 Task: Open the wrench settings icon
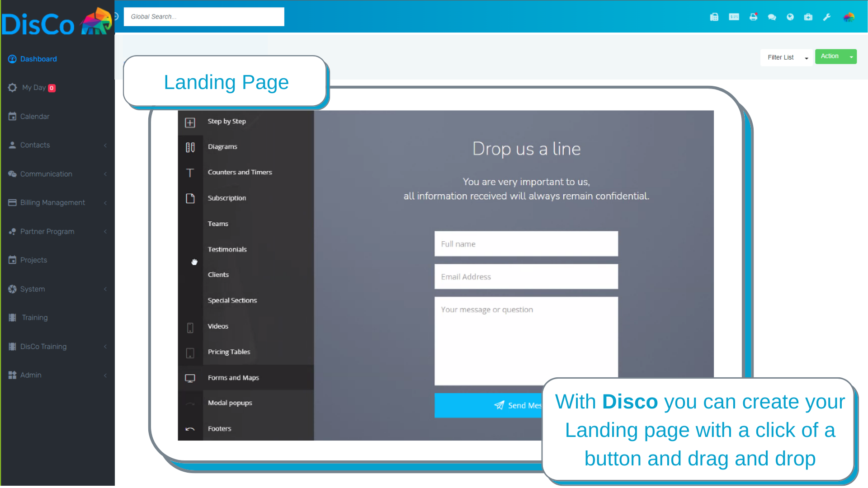(827, 17)
